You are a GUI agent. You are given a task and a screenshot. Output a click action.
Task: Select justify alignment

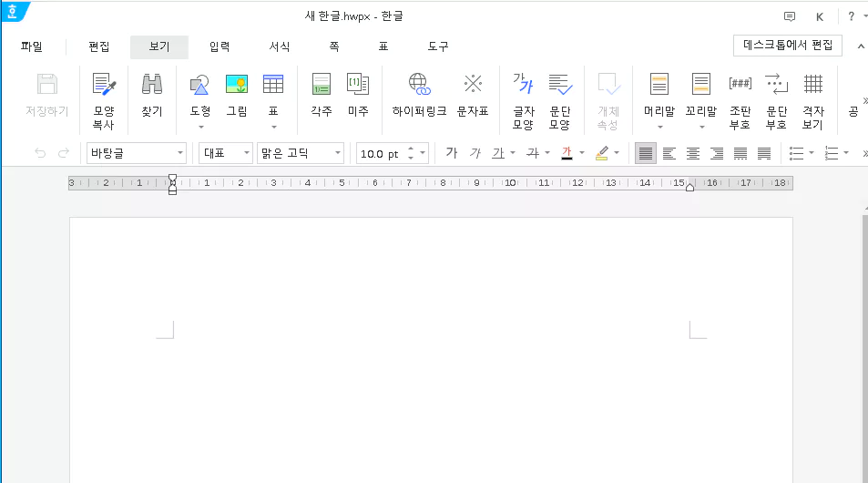(646, 153)
